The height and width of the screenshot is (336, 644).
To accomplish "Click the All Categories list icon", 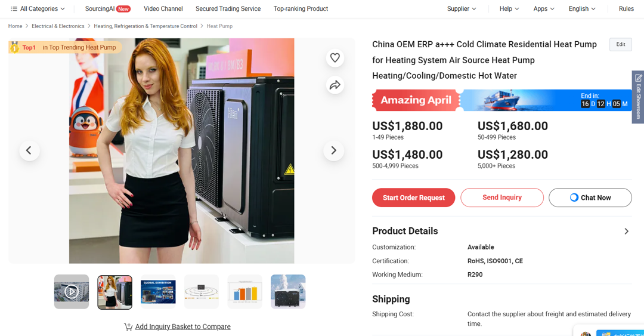I will pos(14,9).
